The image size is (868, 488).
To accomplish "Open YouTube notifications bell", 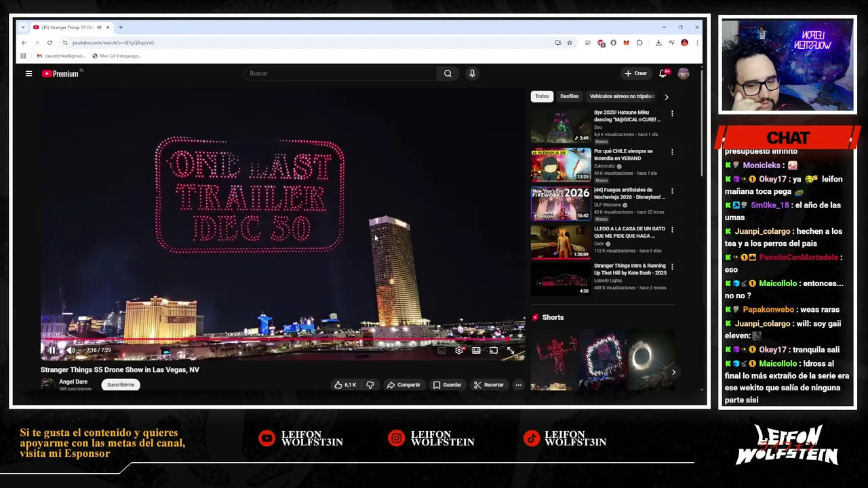I will (663, 73).
